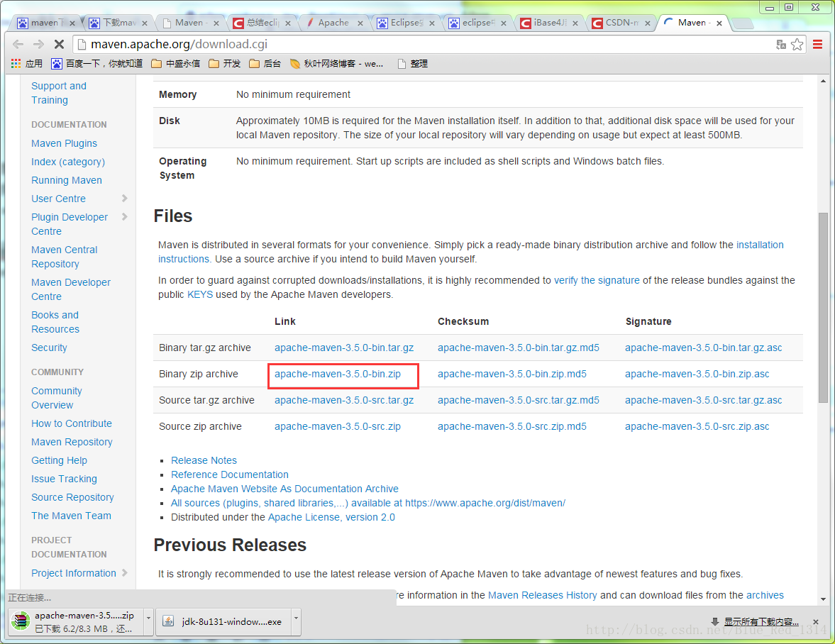This screenshot has width=835, height=644.
Task: Click the translate page icon in address bar
Action: pos(780,45)
